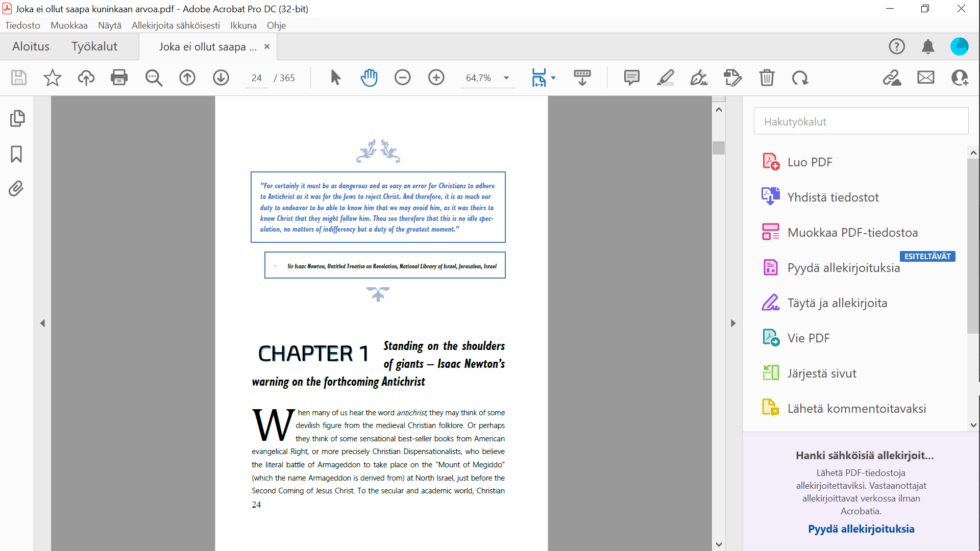Screen dimensions: 980x551
Task: Open the Näytä menu
Action: coord(109,26)
